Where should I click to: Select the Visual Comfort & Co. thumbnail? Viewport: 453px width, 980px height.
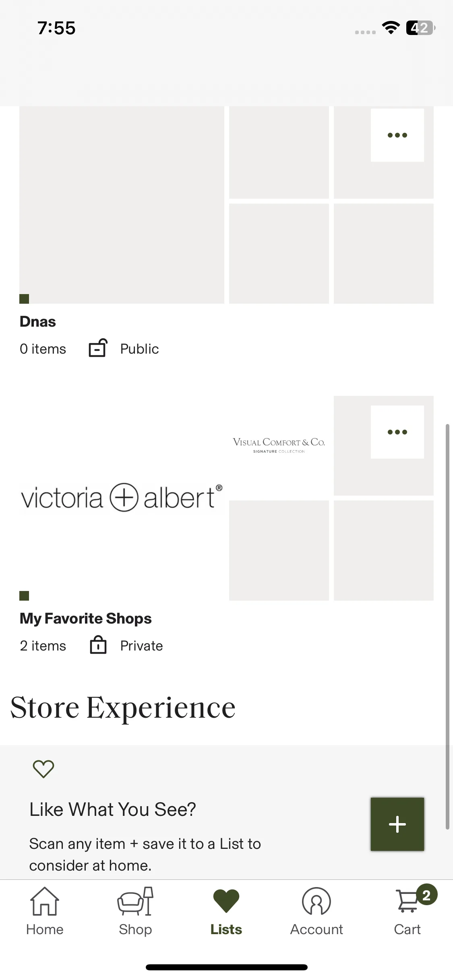pos(279,445)
